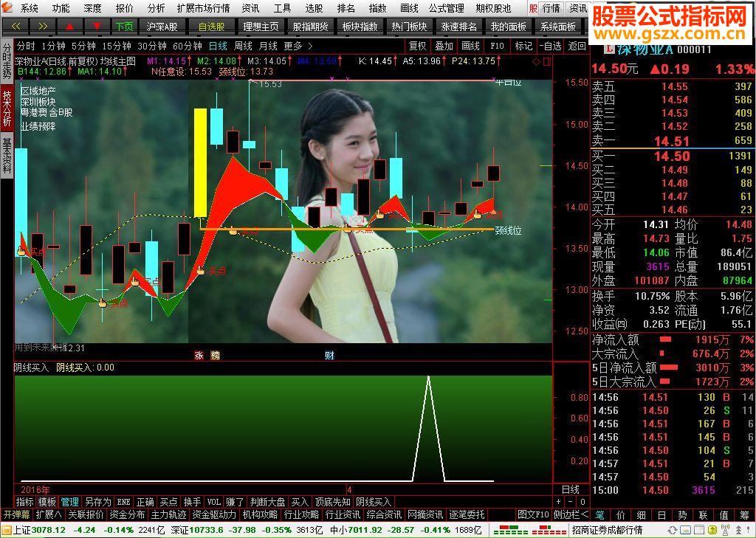Open the 画线 drawing tools button
756x538 pixels.
click(x=470, y=46)
